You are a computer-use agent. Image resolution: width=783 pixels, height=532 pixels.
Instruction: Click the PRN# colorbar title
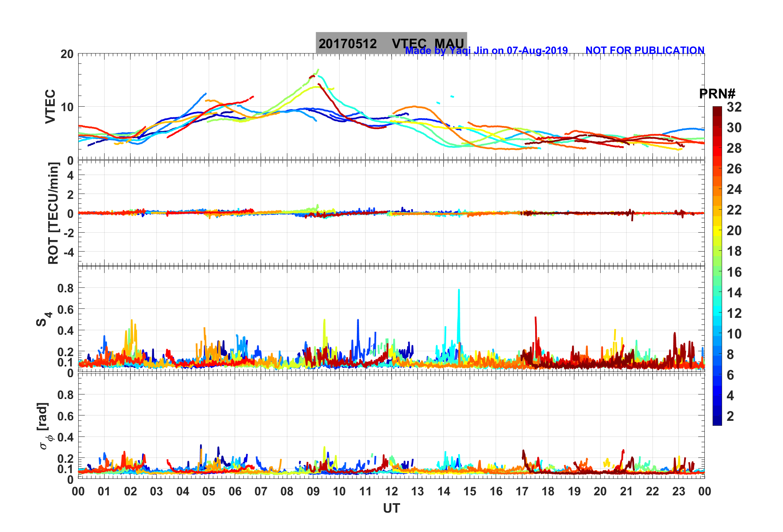click(717, 94)
